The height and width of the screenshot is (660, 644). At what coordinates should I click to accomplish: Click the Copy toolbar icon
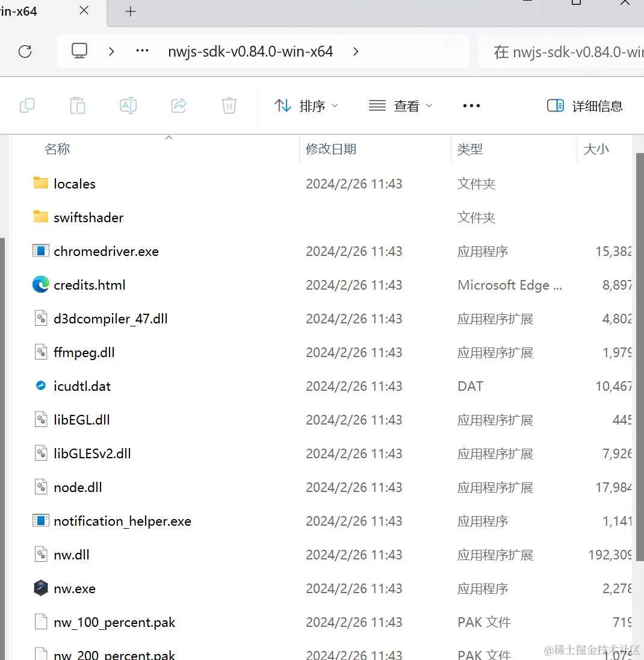(27, 105)
